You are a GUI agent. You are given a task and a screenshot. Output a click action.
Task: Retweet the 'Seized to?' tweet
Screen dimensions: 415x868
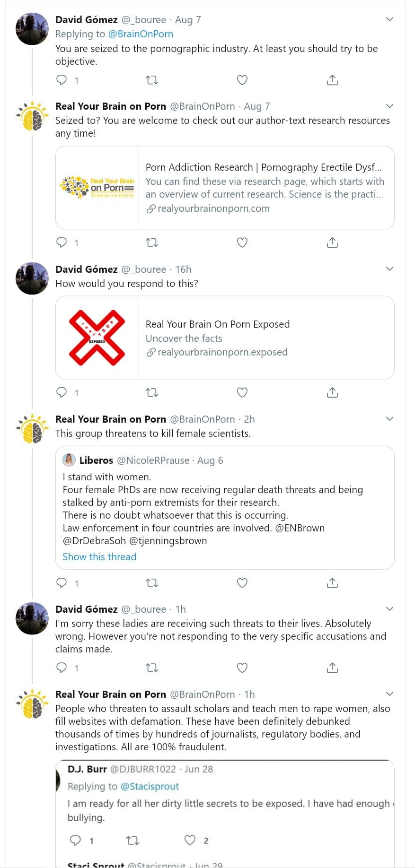click(152, 243)
